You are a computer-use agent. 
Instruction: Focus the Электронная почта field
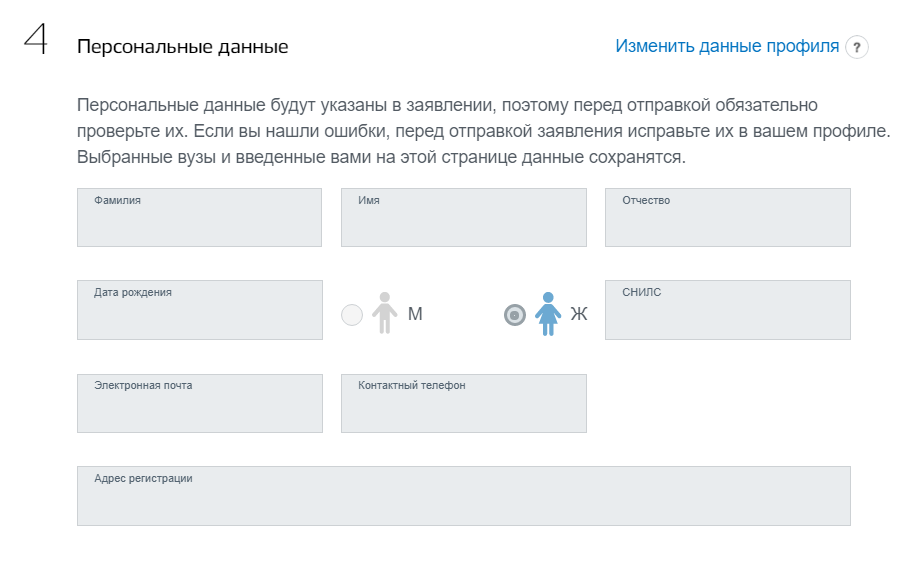(x=200, y=403)
